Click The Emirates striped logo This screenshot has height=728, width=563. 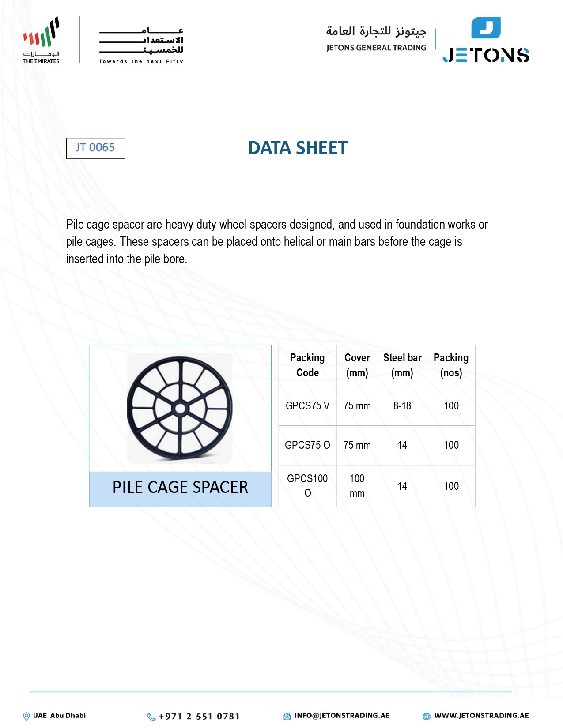42,40
